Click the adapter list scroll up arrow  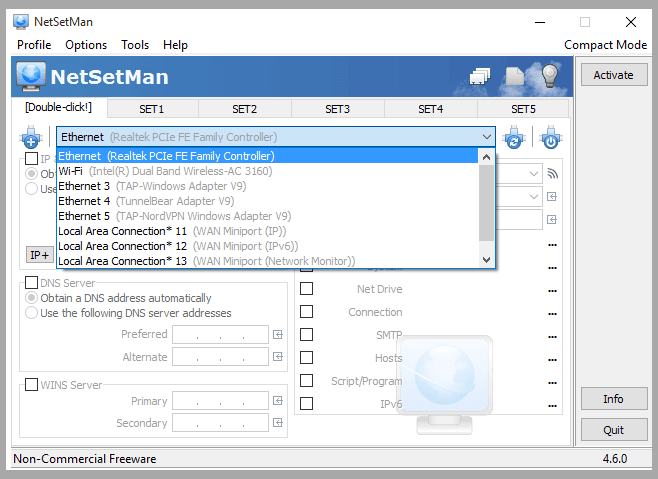tap(486, 157)
